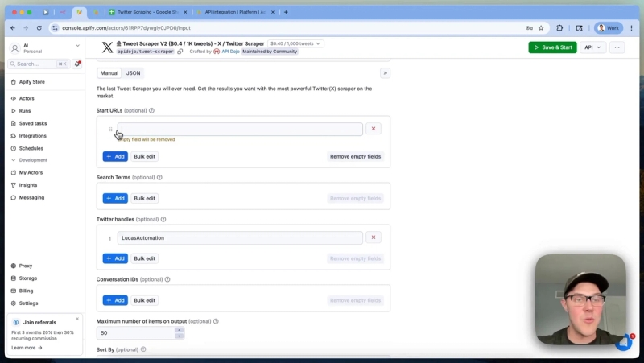Bulk edit the Twitter handles
644x363 pixels.
pos(145,258)
